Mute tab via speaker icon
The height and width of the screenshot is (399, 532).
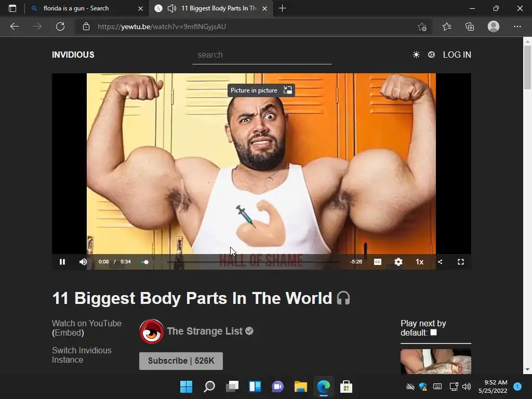(172, 8)
